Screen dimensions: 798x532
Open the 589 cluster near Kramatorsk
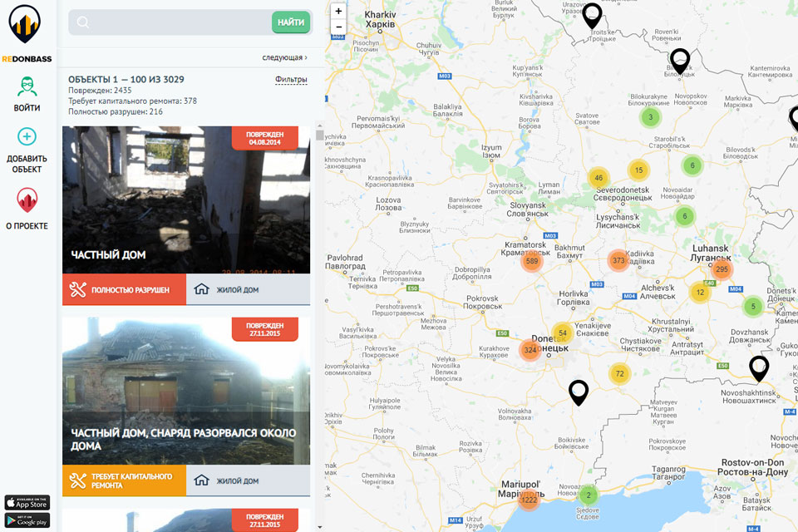click(x=532, y=261)
